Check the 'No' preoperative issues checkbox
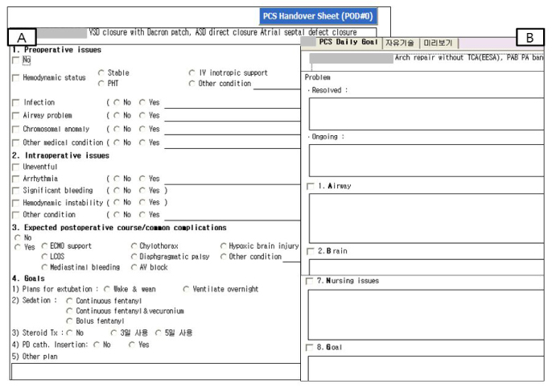The height and width of the screenshot is (392, 552). click(x=16, y=60)
